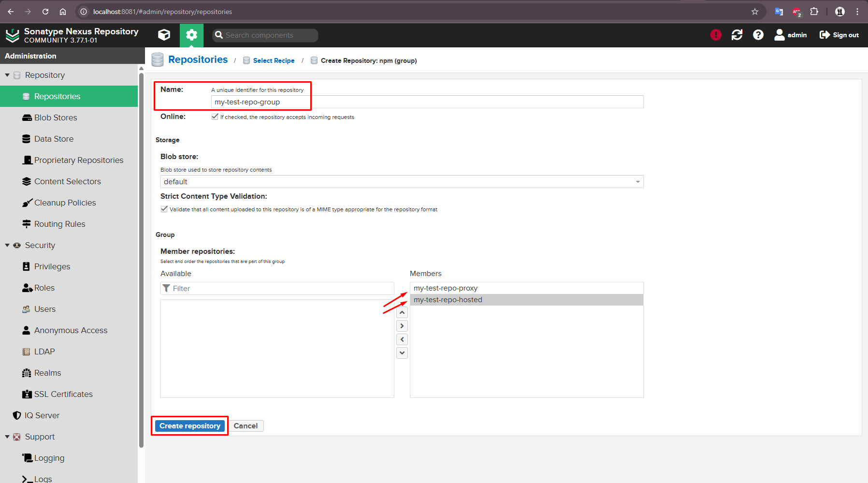Click the refresh icon in the header

pos(737,35)
